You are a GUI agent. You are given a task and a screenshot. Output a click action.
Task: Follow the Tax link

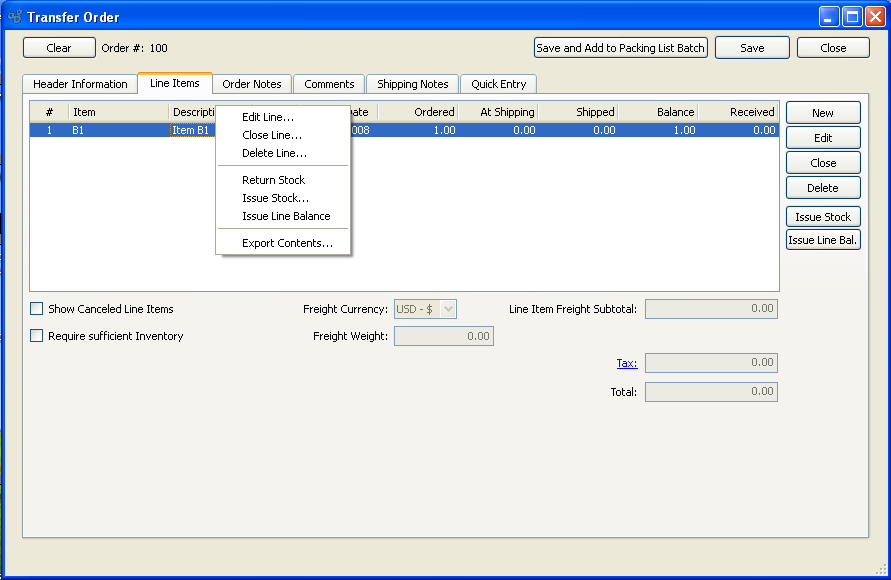click(x=627, y=363)
